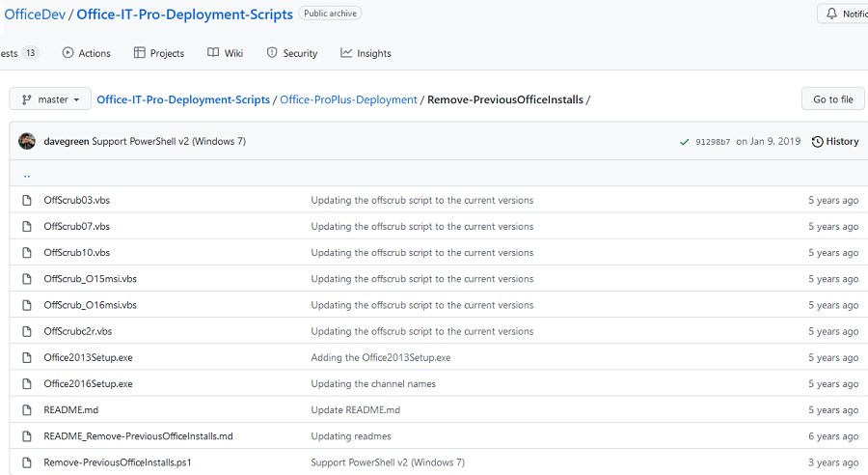This screenshot has width=868, height=475.
Task: Go to Office-ProPlus-Deployment breadcrumb folder
Action: pyautogui.click(x=348, y=99)
